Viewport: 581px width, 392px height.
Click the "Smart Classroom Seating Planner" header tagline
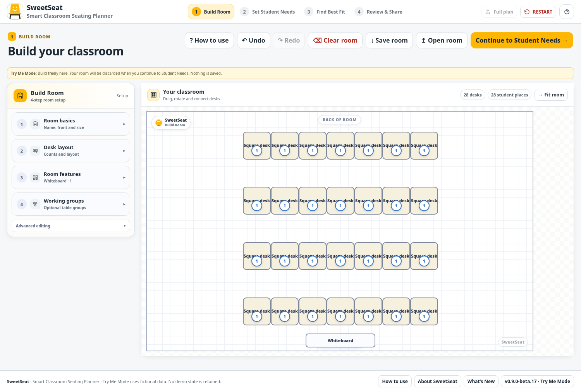tap(70, 16)
